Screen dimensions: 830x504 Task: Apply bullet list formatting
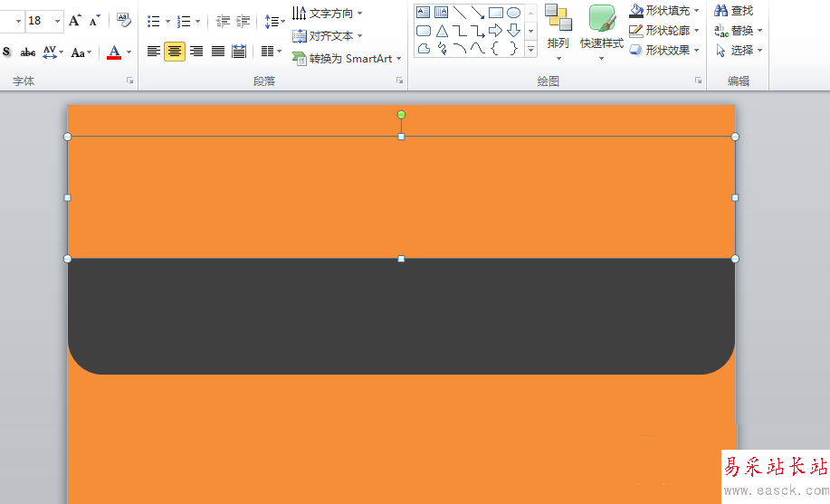click(154, 21)
